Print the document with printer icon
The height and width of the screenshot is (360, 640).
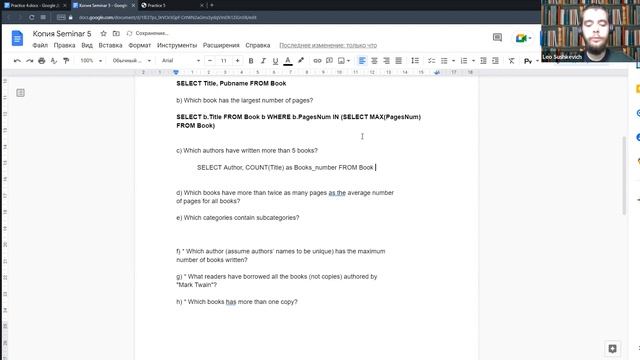pyautogui.click(x=42, y=61)
